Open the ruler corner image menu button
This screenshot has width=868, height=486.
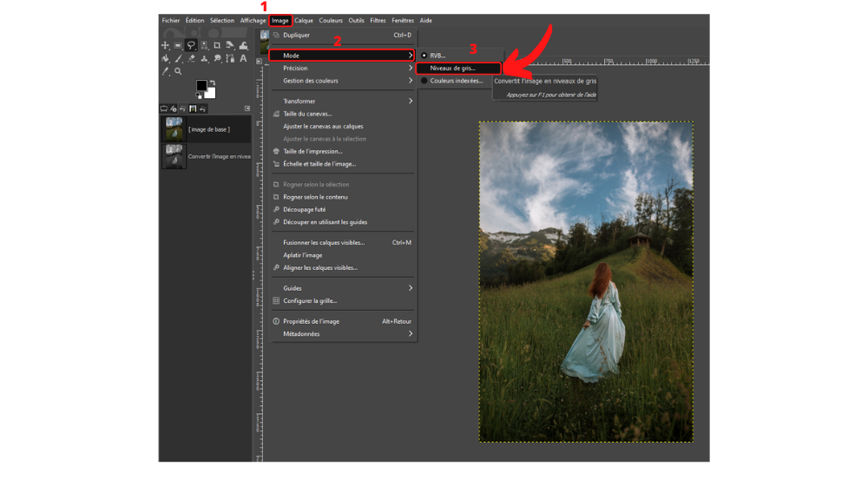point(259,61)
